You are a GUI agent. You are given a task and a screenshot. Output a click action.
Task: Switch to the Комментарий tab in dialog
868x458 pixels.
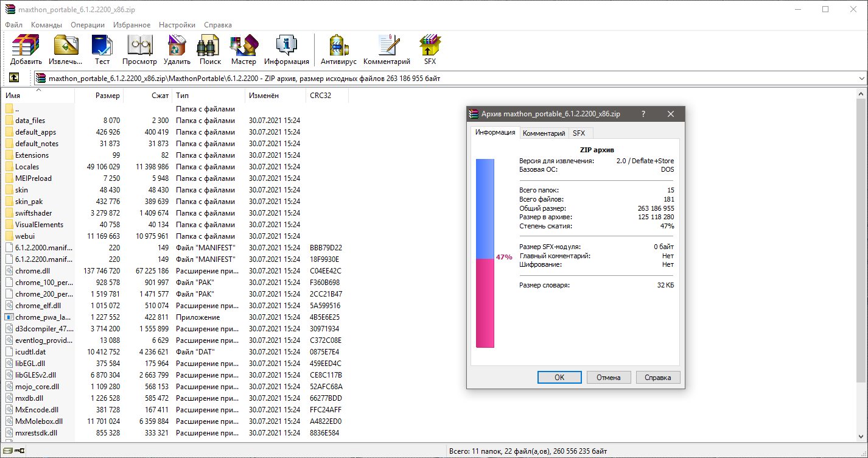[x=544, y=133]
